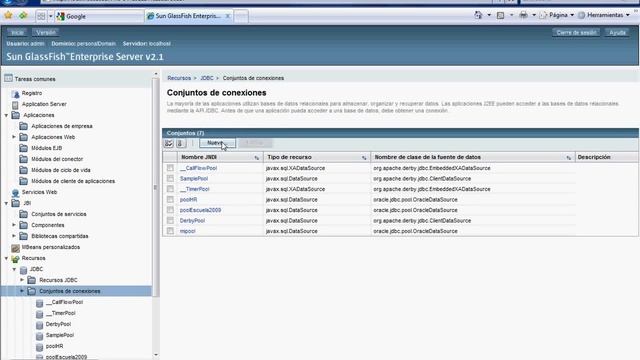Check the poolHR row checkbox
The image size is (640, 360).
170,200
